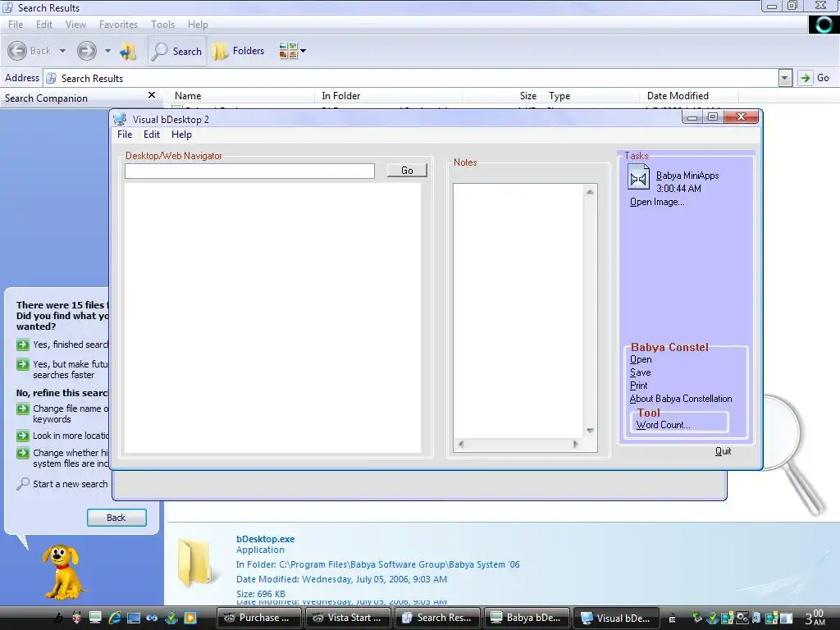Click the green Go arrow icon next to address

[x=805, y=78]
